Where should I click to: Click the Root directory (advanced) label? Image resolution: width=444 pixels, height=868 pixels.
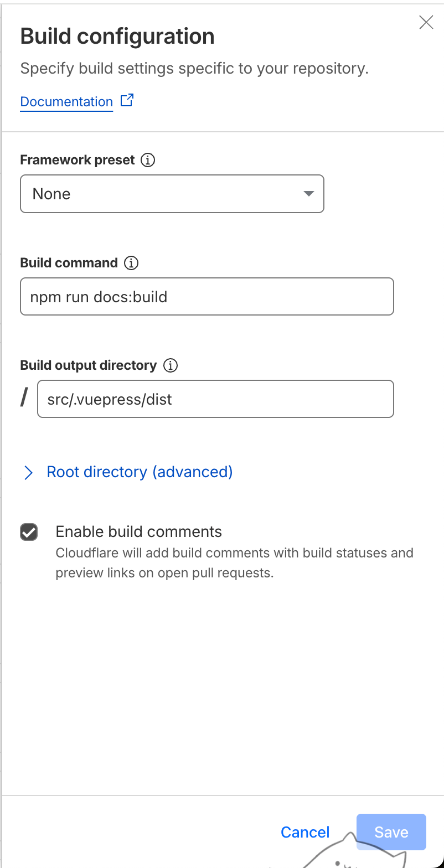(x=140, y=472)
